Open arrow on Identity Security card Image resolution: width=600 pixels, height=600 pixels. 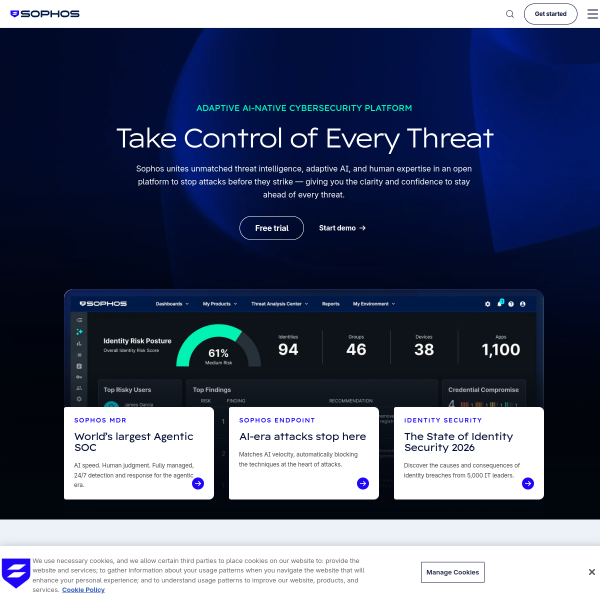pyautogui.click(x=528, y=483)
